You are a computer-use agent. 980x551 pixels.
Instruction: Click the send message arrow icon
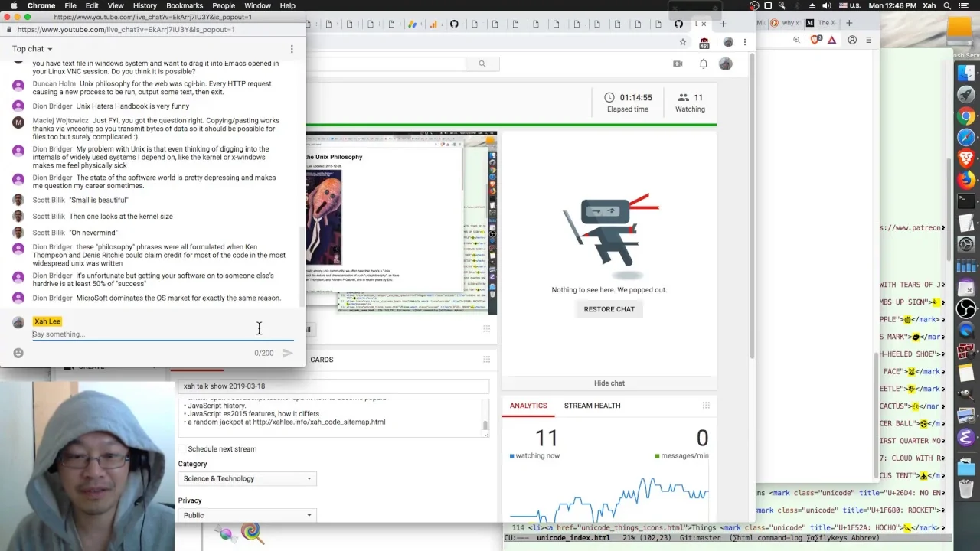tap(287, 353)
